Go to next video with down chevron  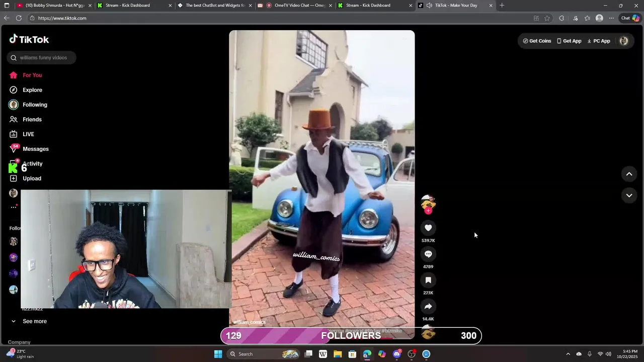(x=629, y=195)
